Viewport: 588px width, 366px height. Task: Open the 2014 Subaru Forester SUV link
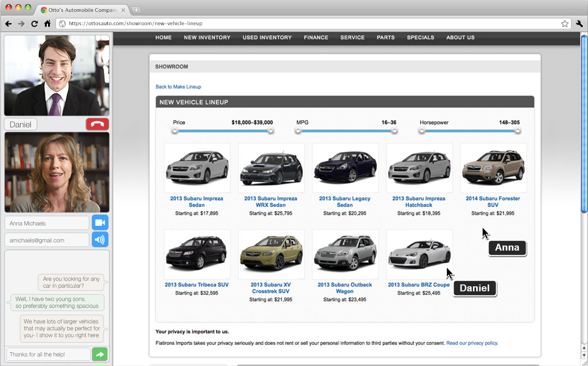pyautogui.click(x=493, y=202)
